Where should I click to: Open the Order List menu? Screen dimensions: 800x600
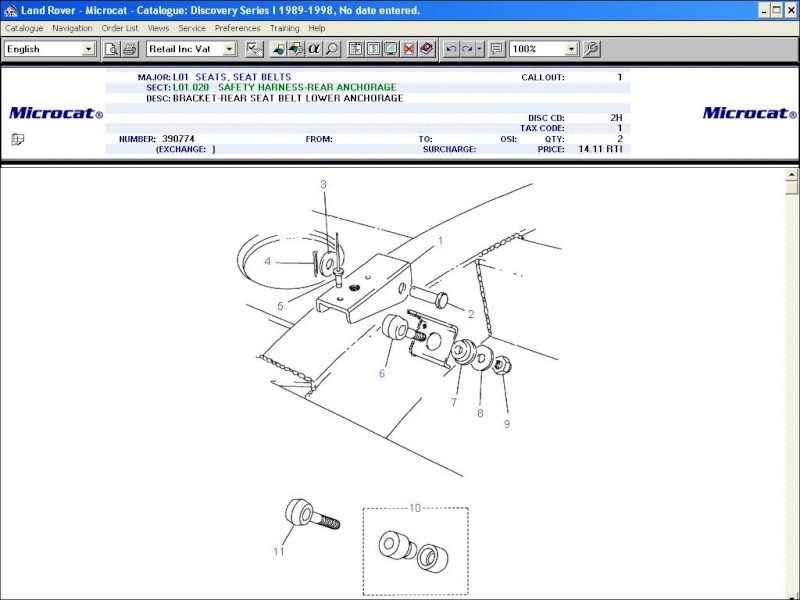coord(120,28)
